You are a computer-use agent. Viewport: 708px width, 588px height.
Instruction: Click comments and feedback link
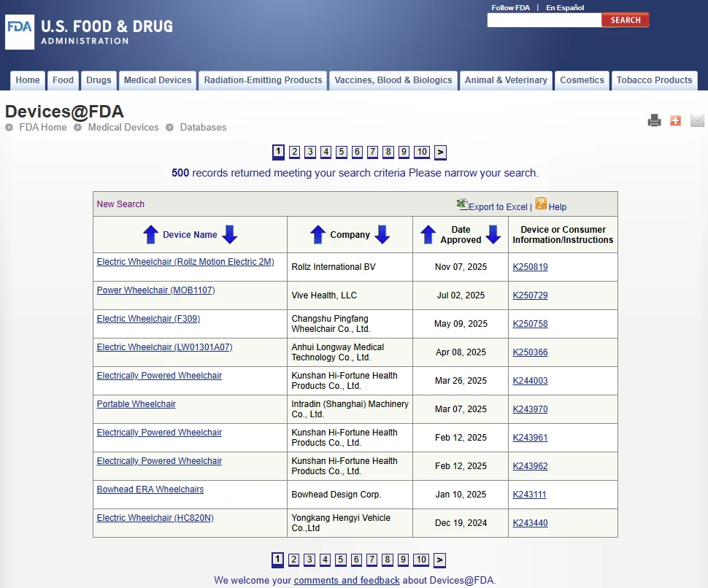point(347,580)
